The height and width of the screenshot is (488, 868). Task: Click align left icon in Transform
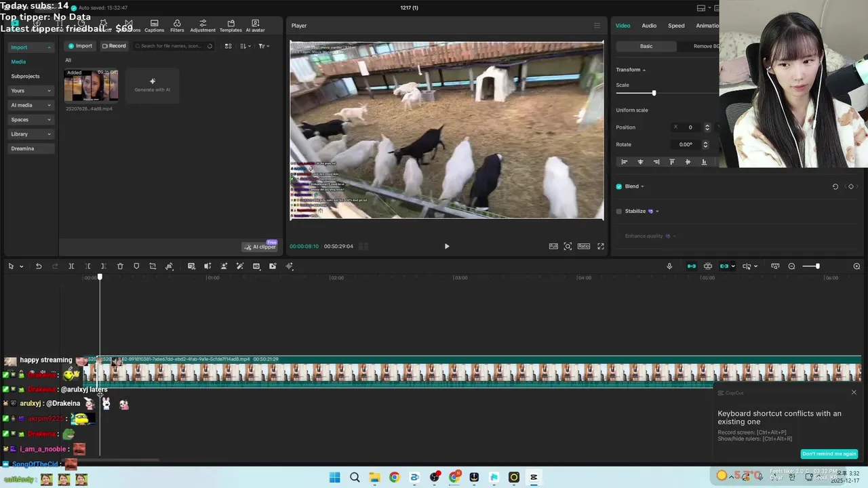[625, 162]
